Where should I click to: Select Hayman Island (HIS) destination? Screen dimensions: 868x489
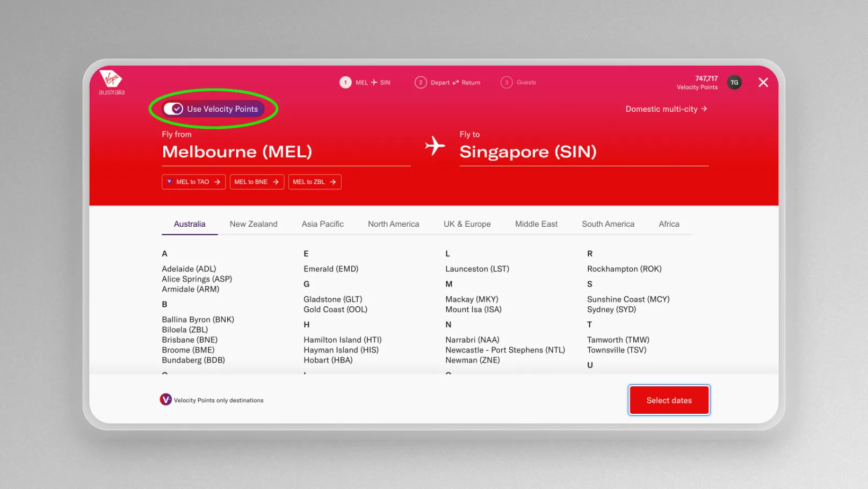pos(341,350)
